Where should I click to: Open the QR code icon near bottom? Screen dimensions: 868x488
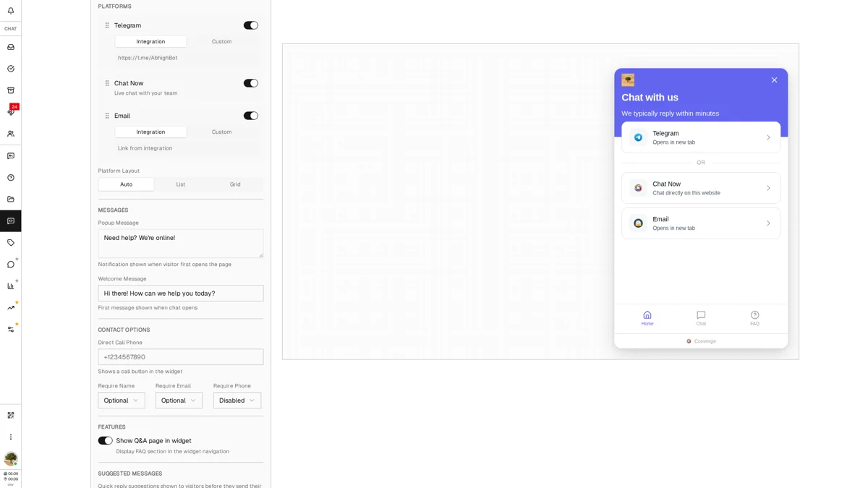point(10,415)
